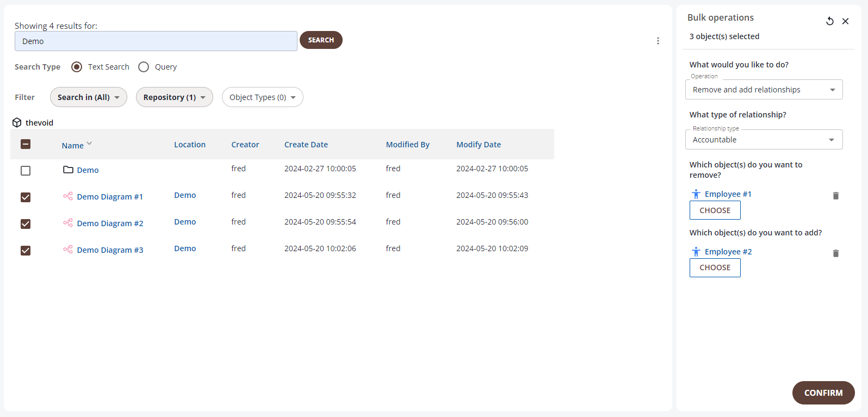Sort results by the Create Date column
The height and width of the screenshot is (417, 868).
pos(306,145)
